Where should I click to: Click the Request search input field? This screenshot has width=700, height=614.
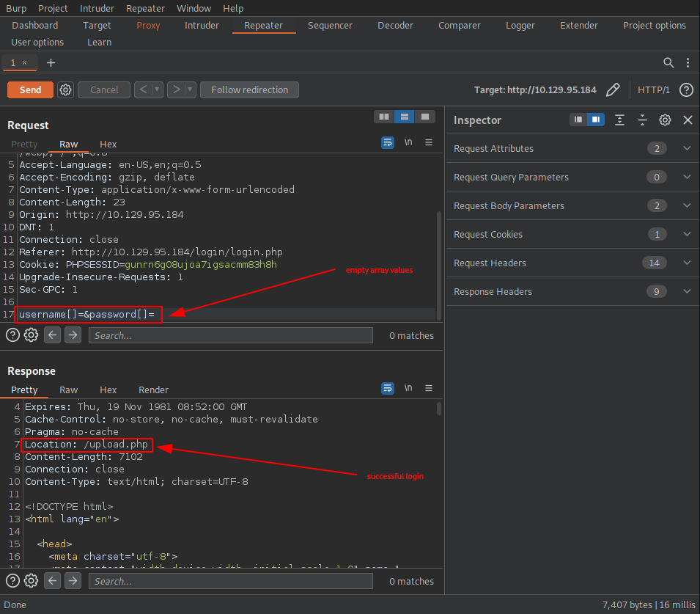(230, 335)
